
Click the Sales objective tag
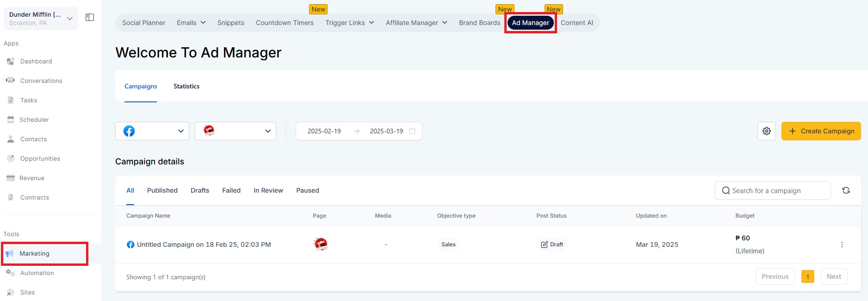[448, 245]
